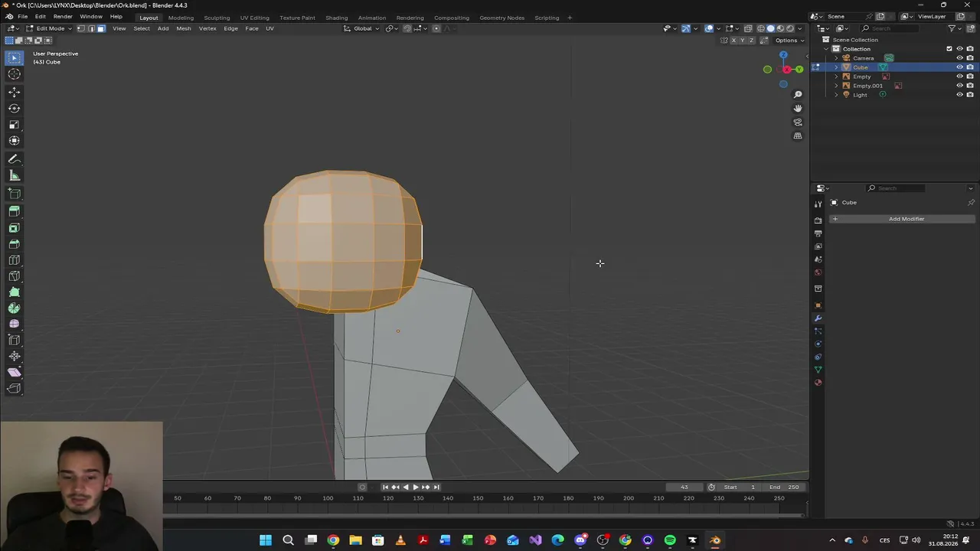
Task: Activate the Scale tool
Action: [x=15, y=124]
